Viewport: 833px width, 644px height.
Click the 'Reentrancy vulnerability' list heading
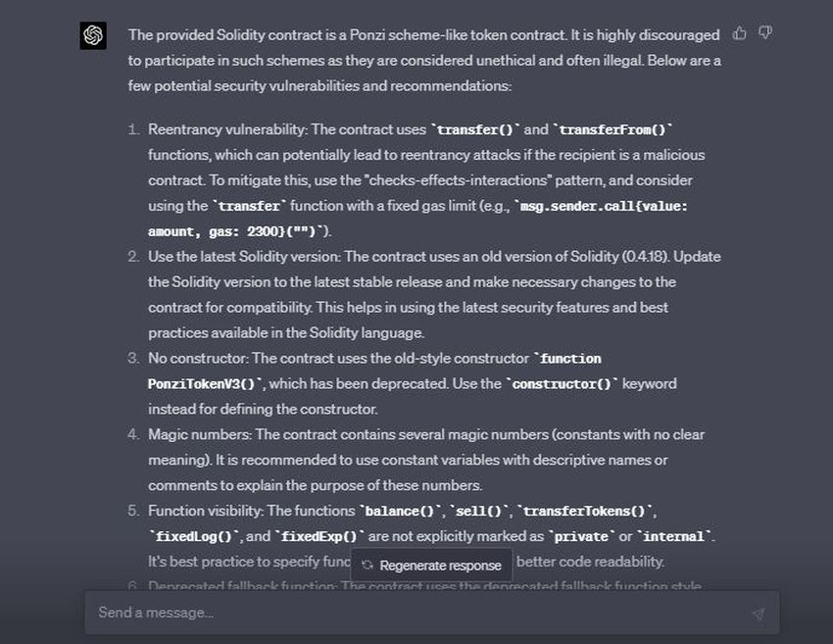tap(227, 129)
